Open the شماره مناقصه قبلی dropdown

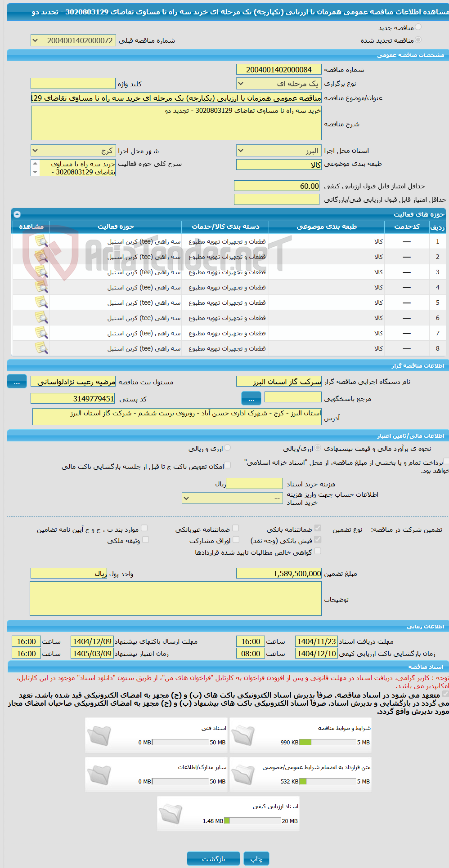(73, 40)
